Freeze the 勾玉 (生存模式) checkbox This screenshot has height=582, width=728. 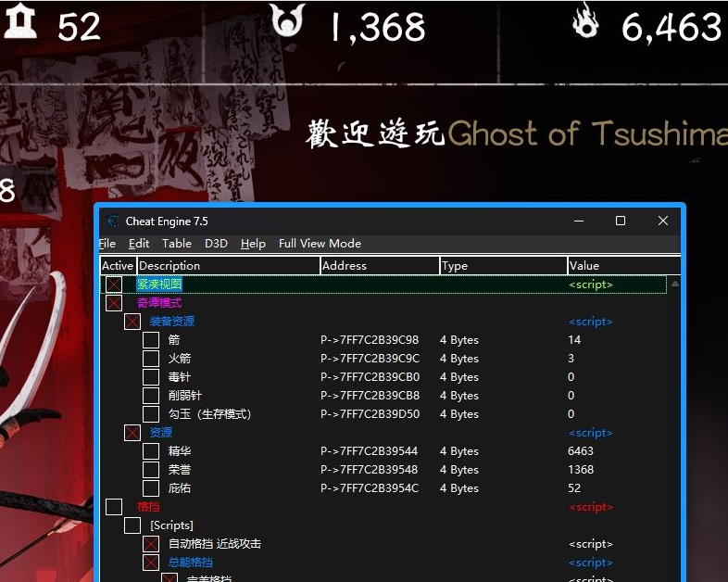click(151, 414)
